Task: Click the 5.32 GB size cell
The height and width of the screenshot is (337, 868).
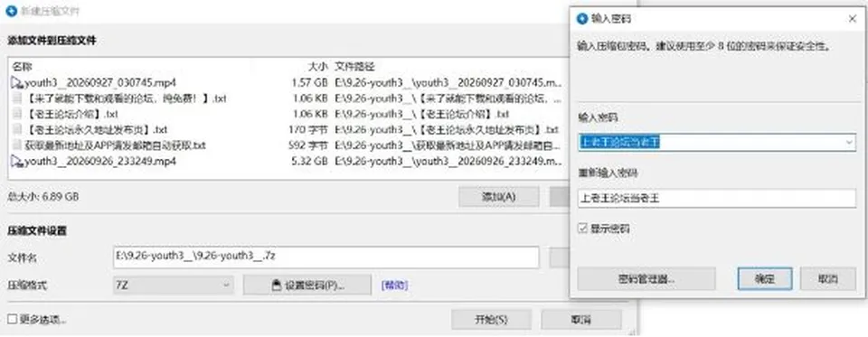Action: pos(309,162)
